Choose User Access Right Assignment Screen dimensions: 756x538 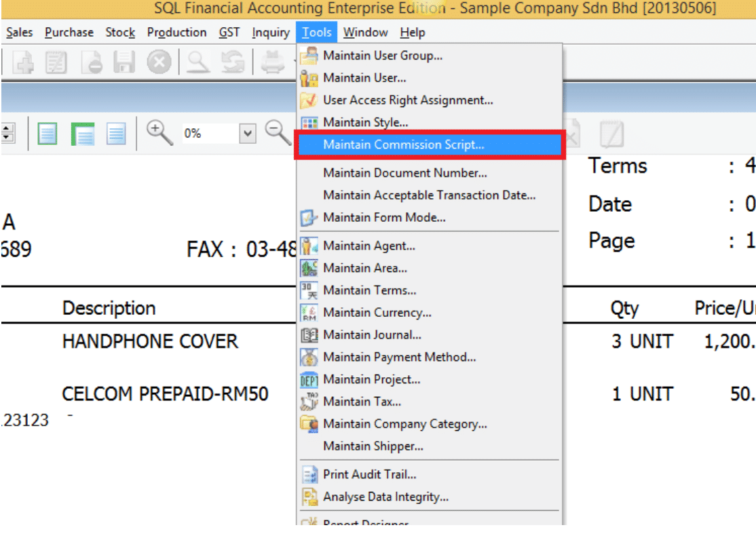(x=408, y=100)
